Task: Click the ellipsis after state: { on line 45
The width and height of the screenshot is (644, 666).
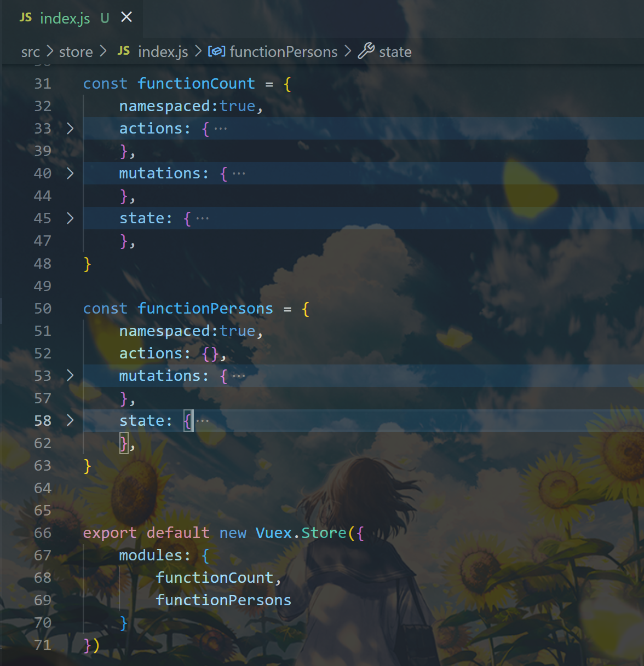Action: coord(203,219)
